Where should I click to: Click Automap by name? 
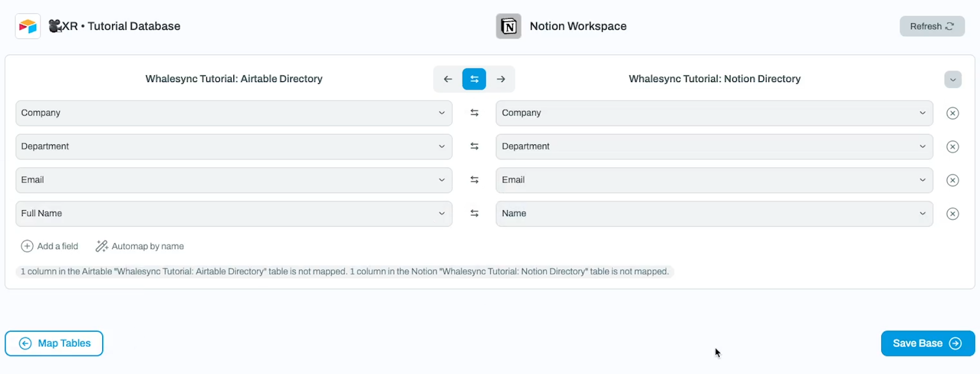pos(140,246)
